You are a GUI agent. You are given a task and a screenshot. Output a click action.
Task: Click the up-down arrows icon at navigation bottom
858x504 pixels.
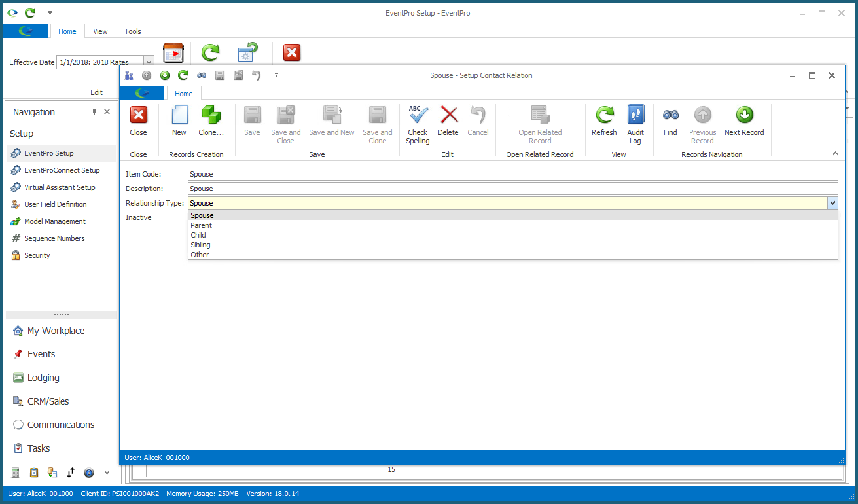71,473
